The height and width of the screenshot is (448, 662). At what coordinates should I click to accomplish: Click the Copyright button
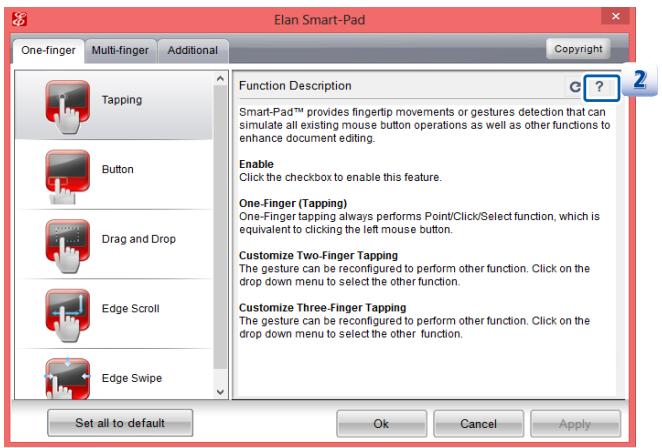578,49
